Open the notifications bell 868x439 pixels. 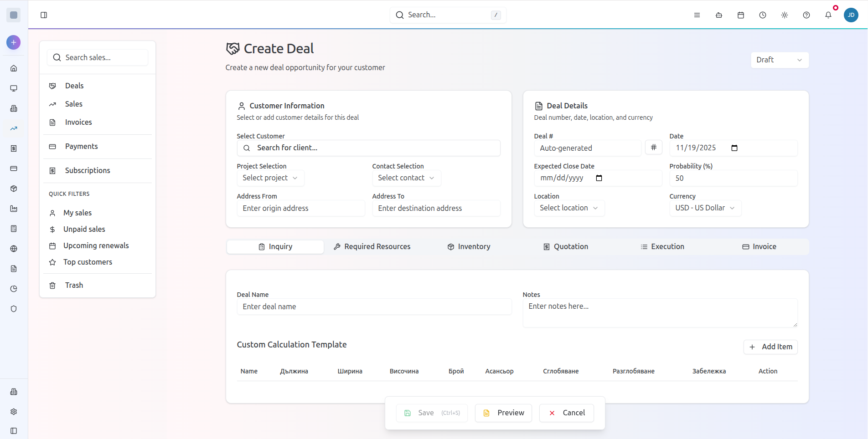point(828,15)
